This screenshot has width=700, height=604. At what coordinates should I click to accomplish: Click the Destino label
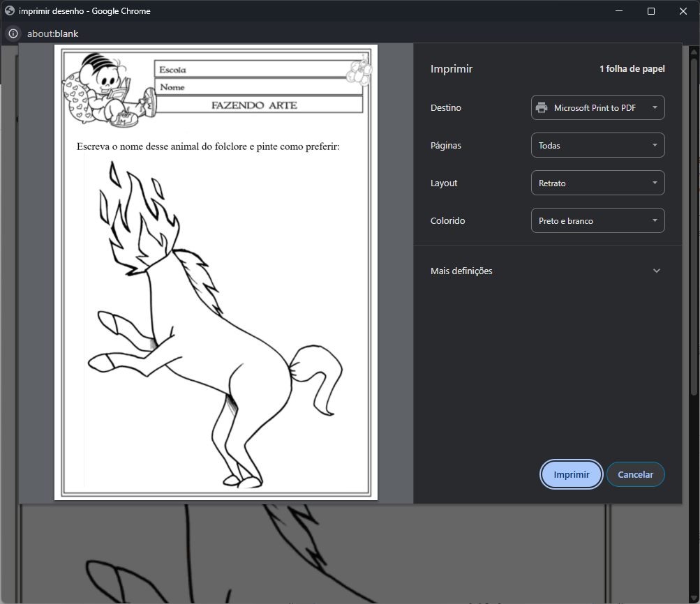pyautogui.click(x=445, y=107)
